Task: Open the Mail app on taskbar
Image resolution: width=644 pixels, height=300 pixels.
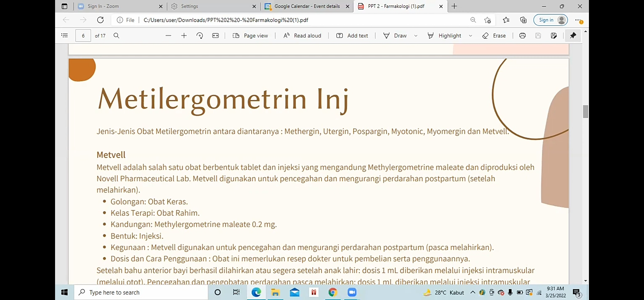Action: pyautogui.click(x=294, y=292)
